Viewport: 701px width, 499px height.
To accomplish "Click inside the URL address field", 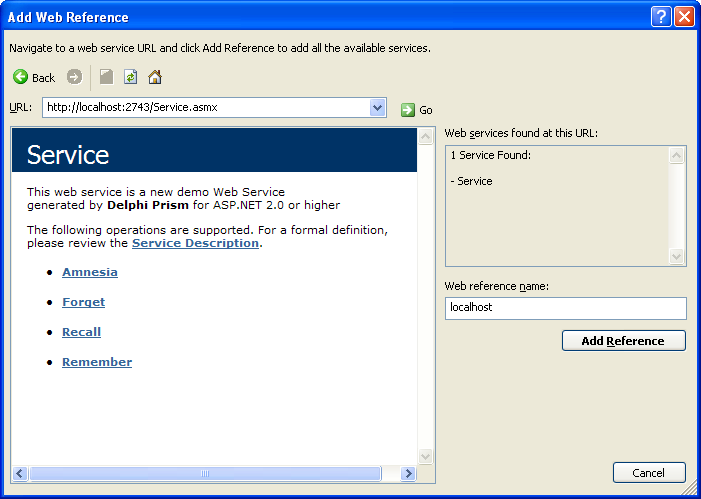I will (x=207, y=108).
